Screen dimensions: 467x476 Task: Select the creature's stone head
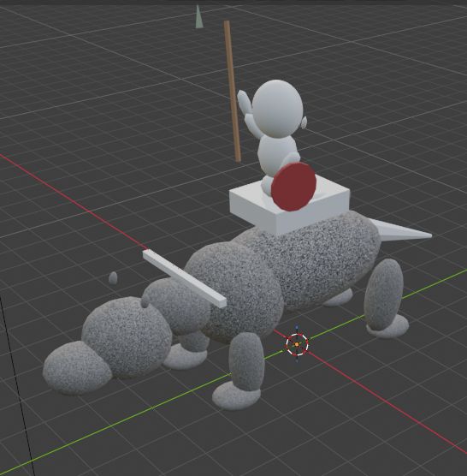point(127,337)
